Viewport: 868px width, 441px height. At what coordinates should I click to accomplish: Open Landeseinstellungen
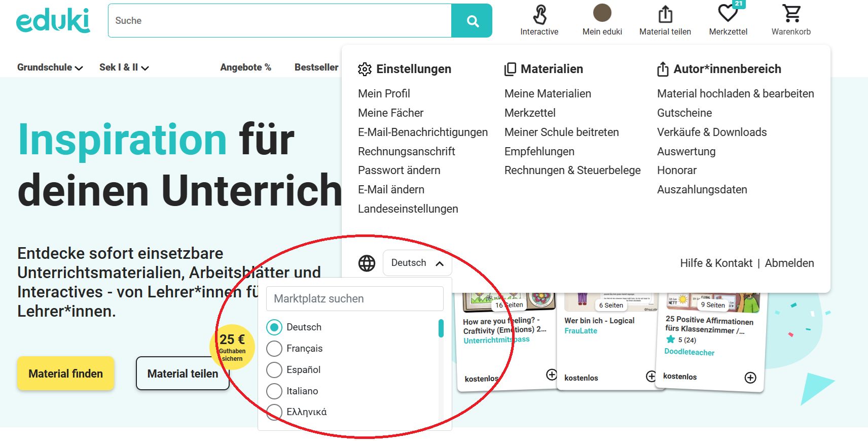pyautogui.click(x=408, y=209)
